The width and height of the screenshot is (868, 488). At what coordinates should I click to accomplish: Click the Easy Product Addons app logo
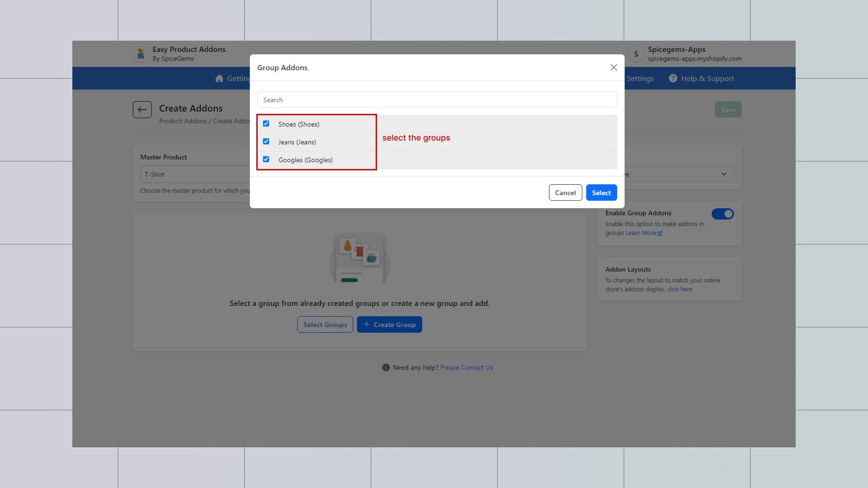141,54
